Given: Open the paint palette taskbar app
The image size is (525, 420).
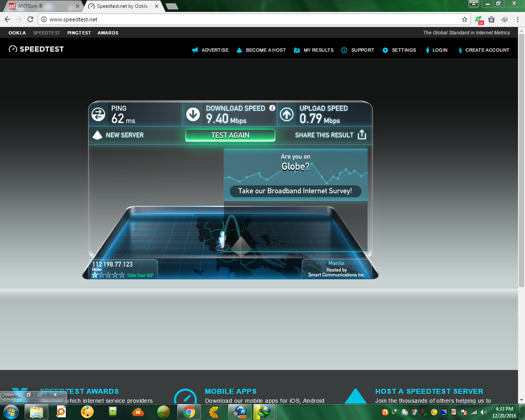Looking at the screenshot, I should pos(87,412).
